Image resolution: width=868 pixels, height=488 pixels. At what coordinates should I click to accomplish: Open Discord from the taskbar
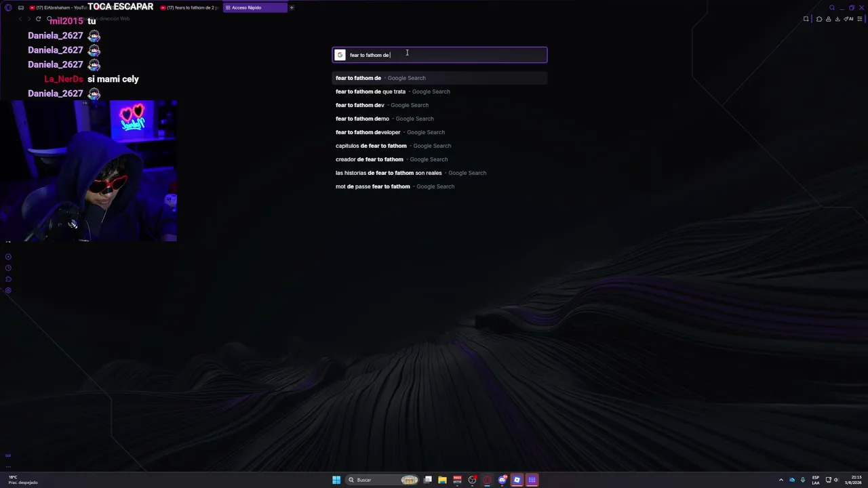[x=502, y=480]
